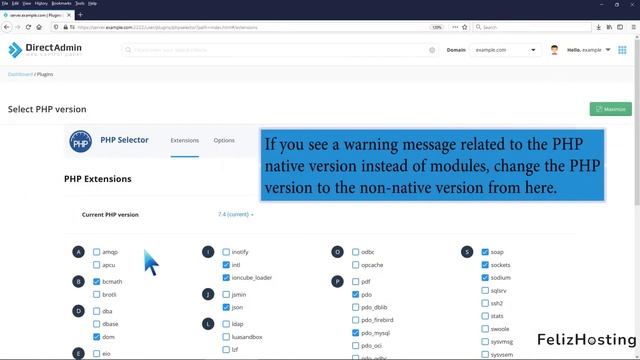The height and width of the screenshot is (360, 640).
Task: Enable the brotli extension checkbox
Action: [x=96, y=294]
